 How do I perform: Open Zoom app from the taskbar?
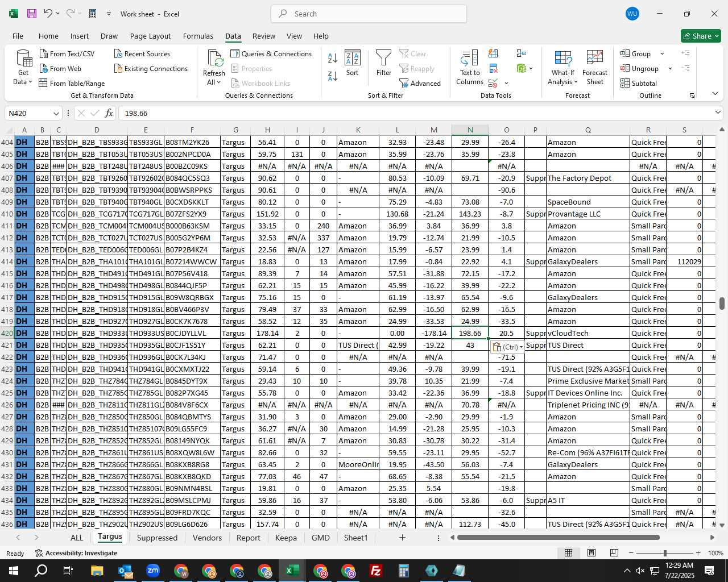(x=153, y=571)
